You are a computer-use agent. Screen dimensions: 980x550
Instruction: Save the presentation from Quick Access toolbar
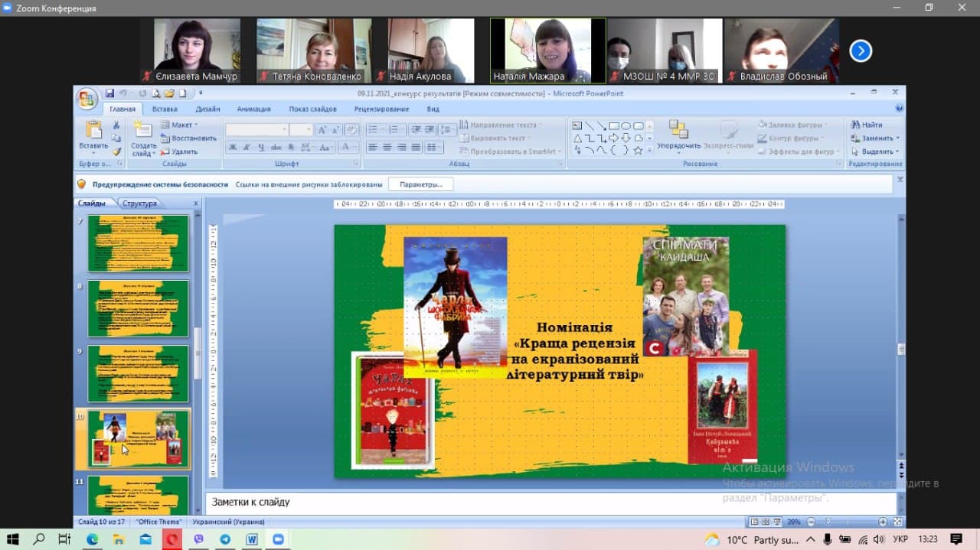[110, 93]
